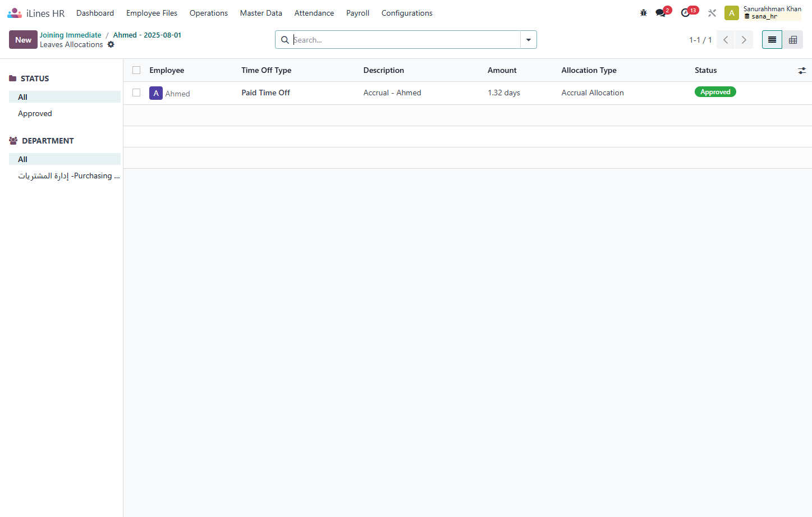
Task: Open the Employee Files menu
Action: point(152,13)
